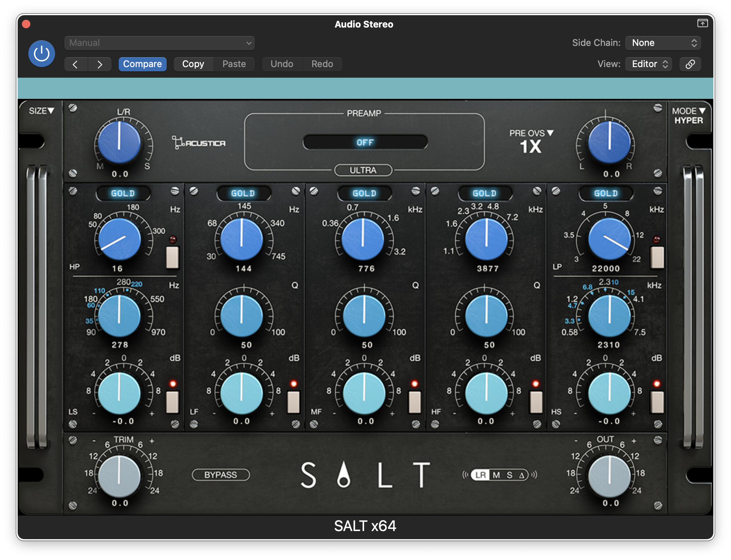731x560 pixels.
Task: Click the GOLD selector on HP/LS band
Action: [x=123, y=193]
